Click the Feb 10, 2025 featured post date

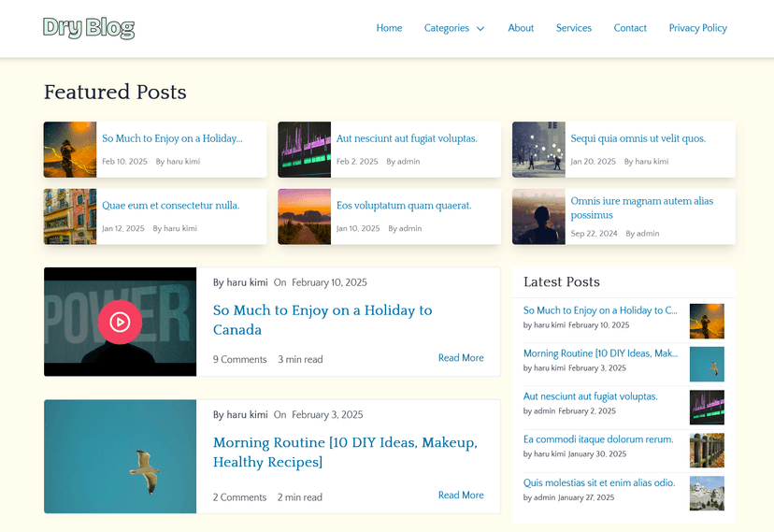tap(125, 162)
